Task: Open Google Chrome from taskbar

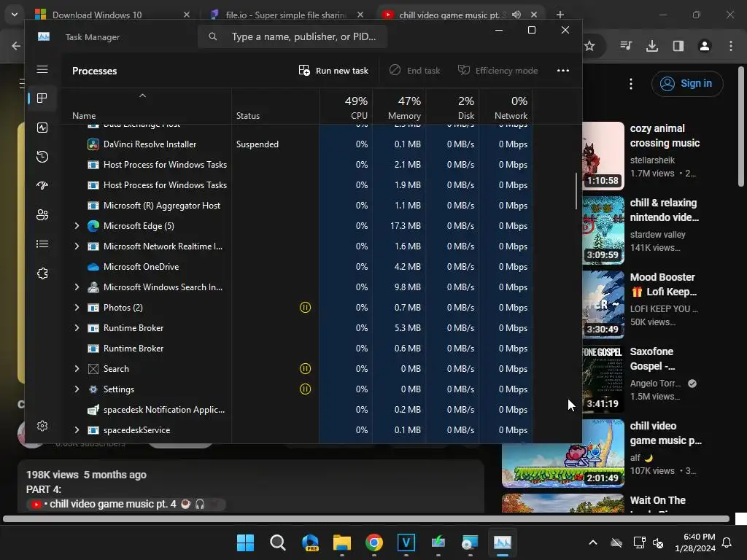Action: pyautogui.click(x=374, y=542)
